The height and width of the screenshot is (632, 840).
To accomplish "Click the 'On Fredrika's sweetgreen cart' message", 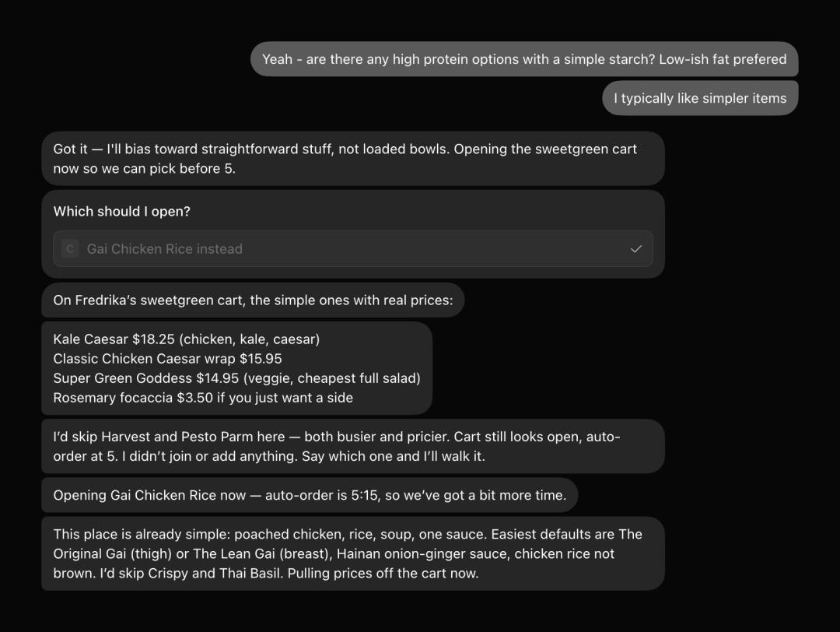I will click(253, 300).
